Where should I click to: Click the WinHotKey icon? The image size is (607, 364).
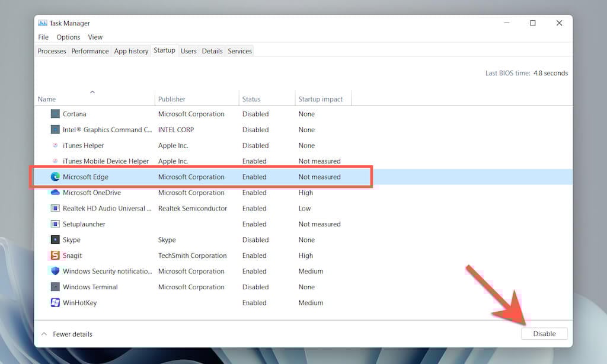tap(55, 302)
